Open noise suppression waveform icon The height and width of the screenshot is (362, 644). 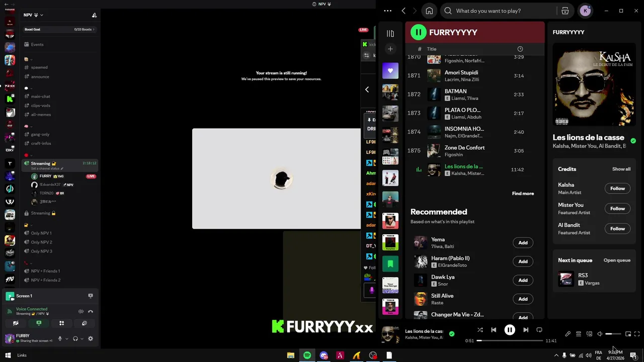(x=81, y=312)
